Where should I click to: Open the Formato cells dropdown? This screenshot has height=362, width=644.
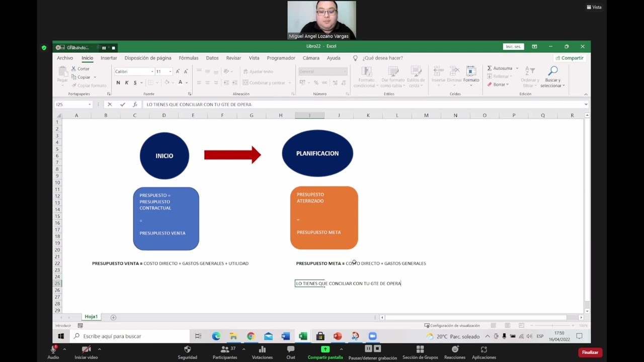(x=471, y=75)
